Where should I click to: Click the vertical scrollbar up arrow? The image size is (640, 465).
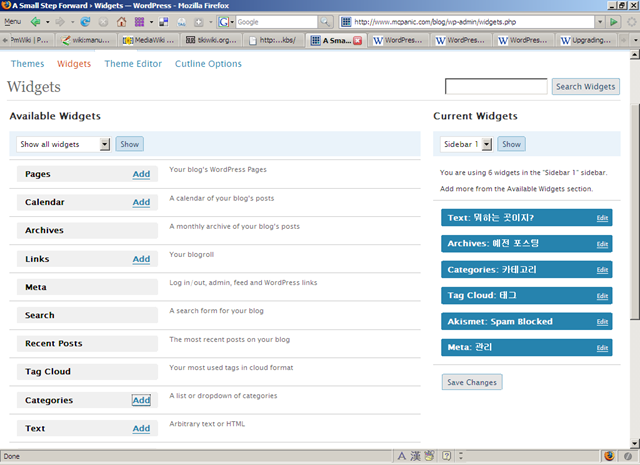pyautogui.click(x=635, y=54)
